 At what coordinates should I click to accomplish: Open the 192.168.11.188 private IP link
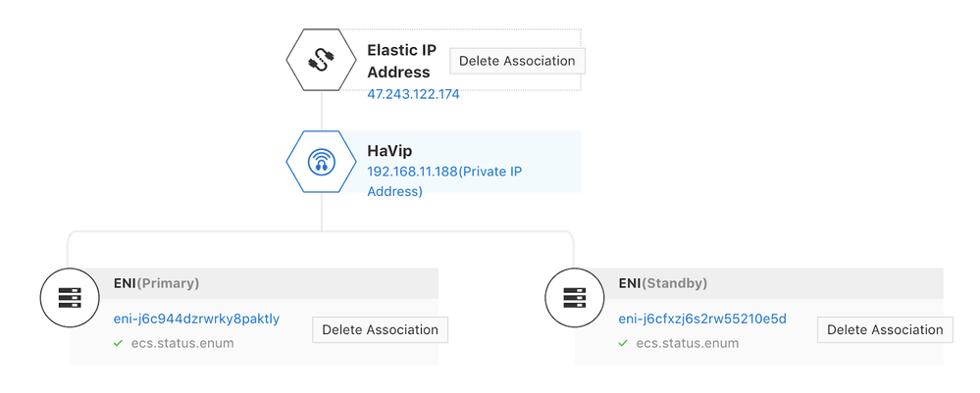(x=443, y=172)
